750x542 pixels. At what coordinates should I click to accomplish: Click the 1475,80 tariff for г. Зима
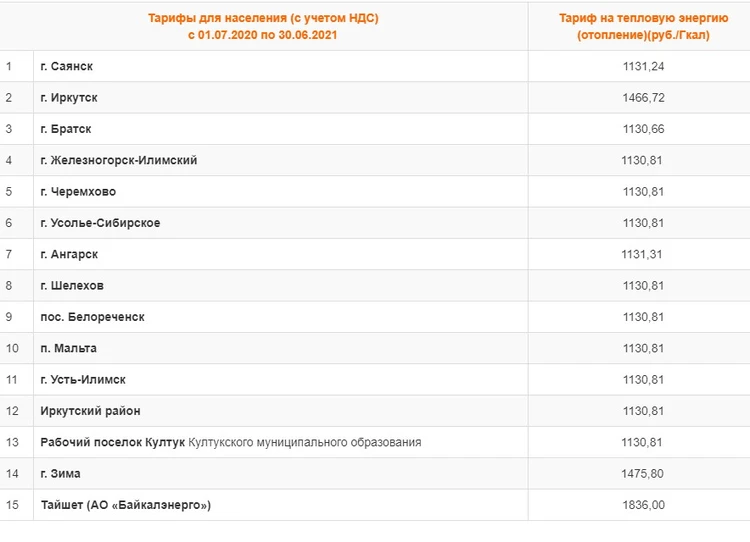(643, 473)
